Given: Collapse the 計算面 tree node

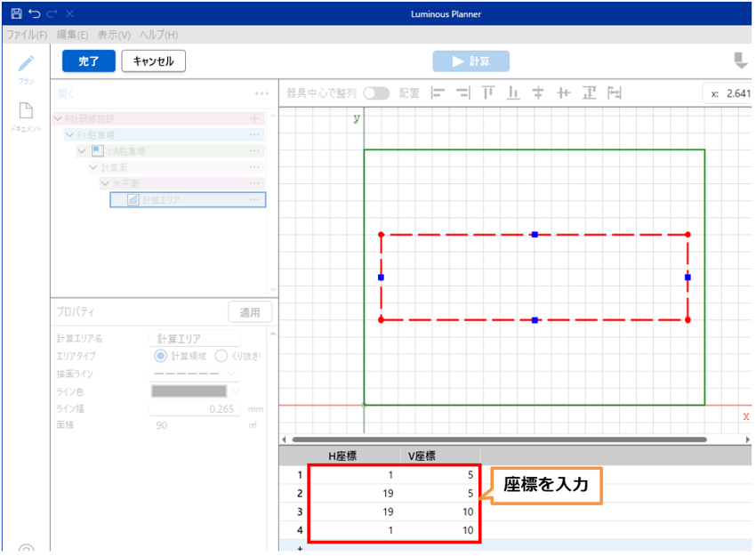Looking at the screenshot, I should coord(93,167).
